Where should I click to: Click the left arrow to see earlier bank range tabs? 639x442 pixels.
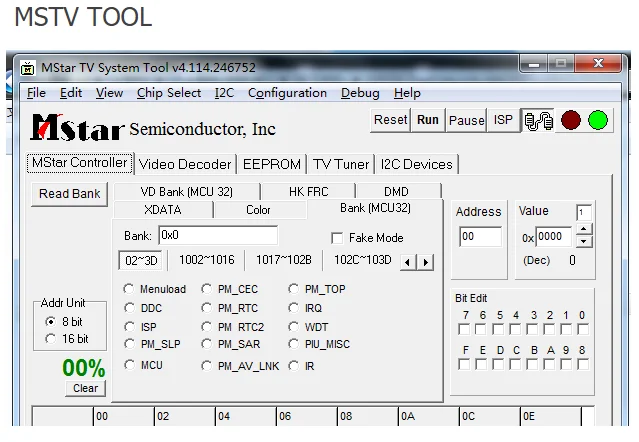click(408, 262)
